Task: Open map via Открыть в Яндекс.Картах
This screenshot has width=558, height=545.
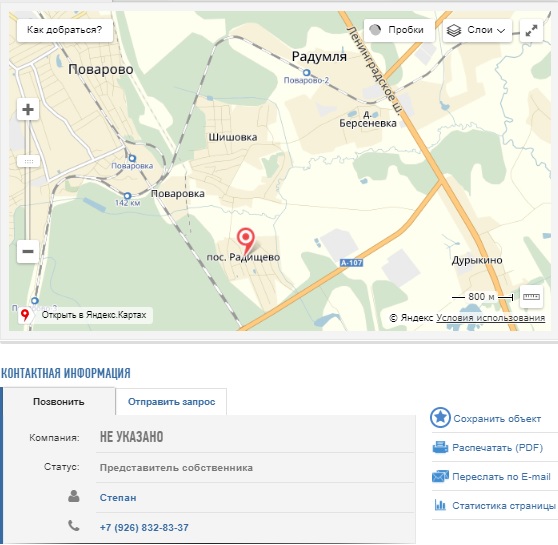Action: (x=85, y=315)
